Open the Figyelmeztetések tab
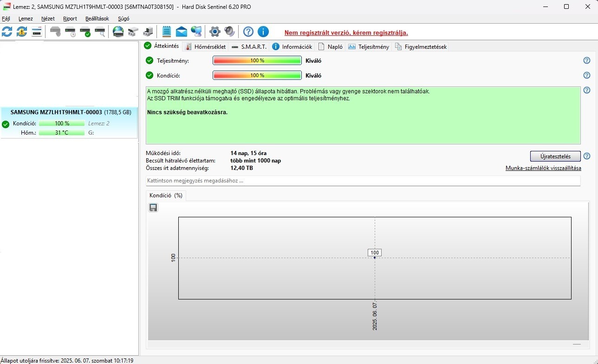The height and width of the screenshot is (364, 598). [x=420, y=46]
